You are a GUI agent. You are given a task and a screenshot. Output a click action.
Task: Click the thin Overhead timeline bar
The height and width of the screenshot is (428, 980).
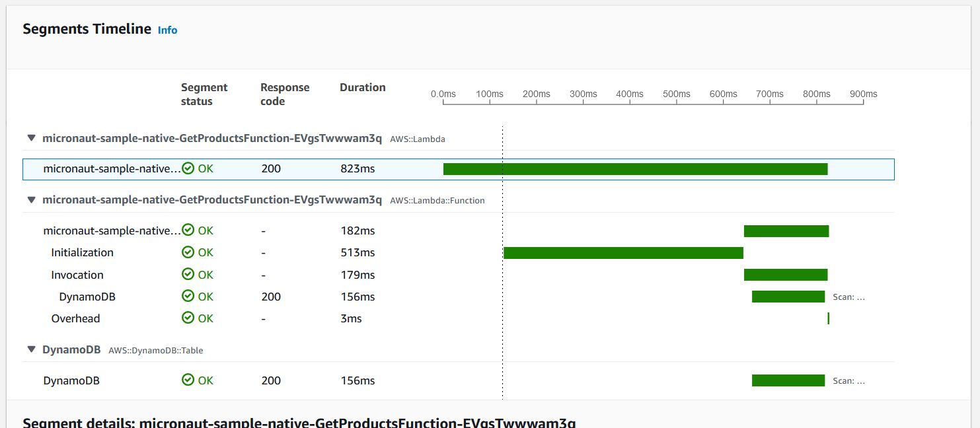pos(828,318)
